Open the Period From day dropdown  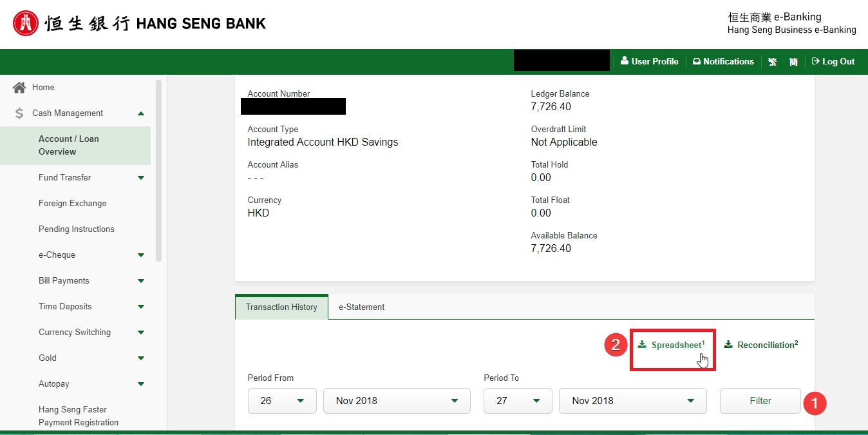click(x=282, y=401)
